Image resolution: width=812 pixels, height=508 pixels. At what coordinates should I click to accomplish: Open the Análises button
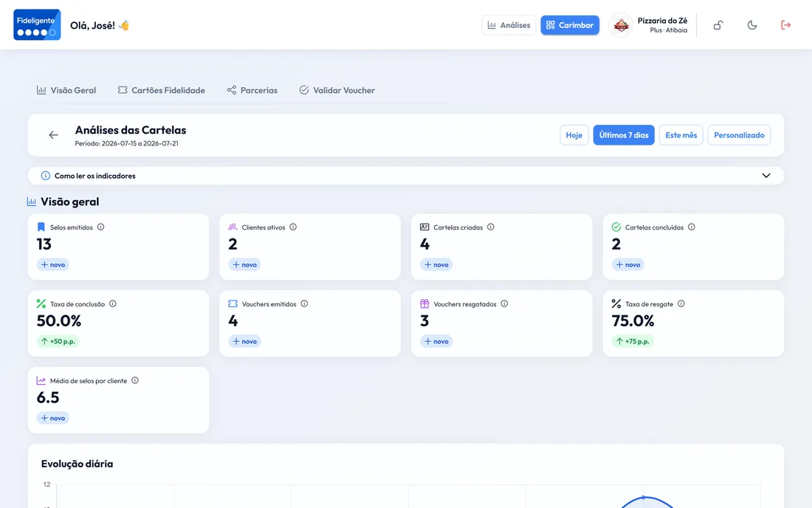pos(509,25)
